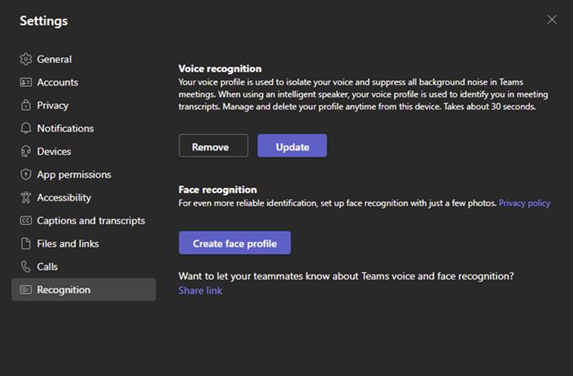
Task: Click the Accounts card icon
Action: pyautogui.click(x=26, y=82)
